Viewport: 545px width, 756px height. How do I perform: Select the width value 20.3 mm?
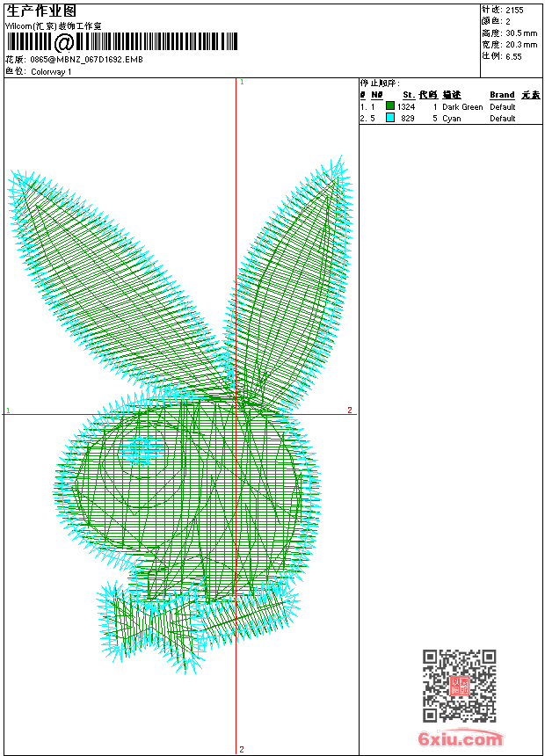coord(521,44)
